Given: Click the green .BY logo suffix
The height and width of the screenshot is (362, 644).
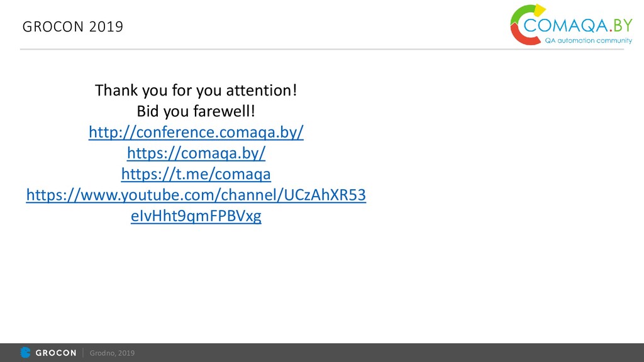Looking at the screenshot, I should (621, 26).
